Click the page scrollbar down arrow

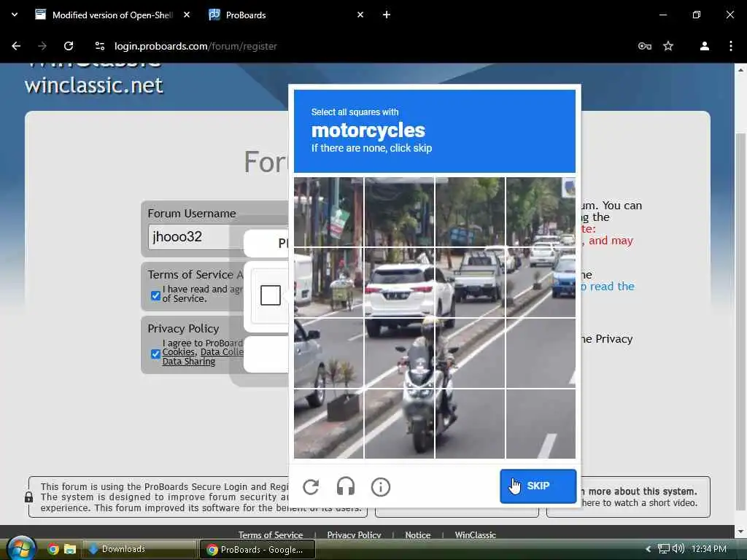point(740,532)
